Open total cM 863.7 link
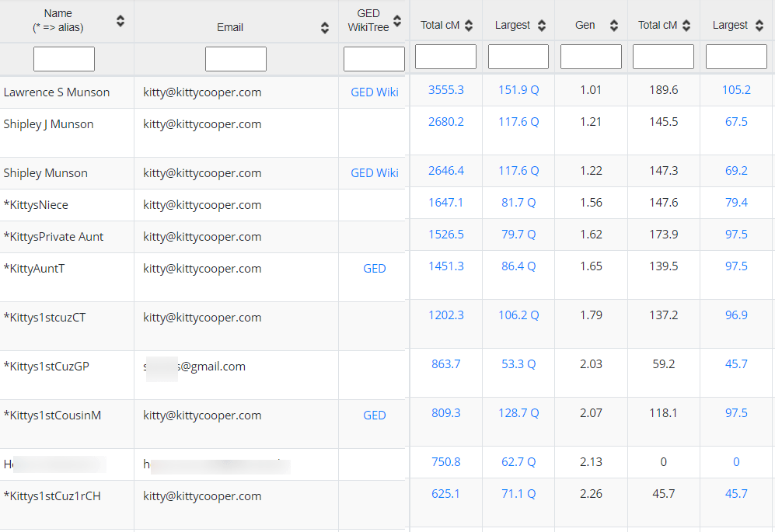The image size is (775, 532). click(446, 364)
